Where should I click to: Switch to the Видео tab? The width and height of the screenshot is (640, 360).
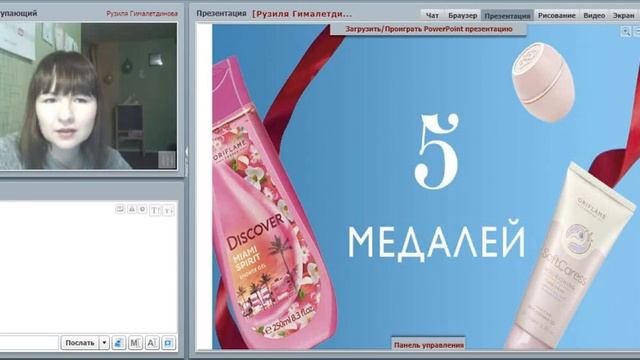coord(594,16)
